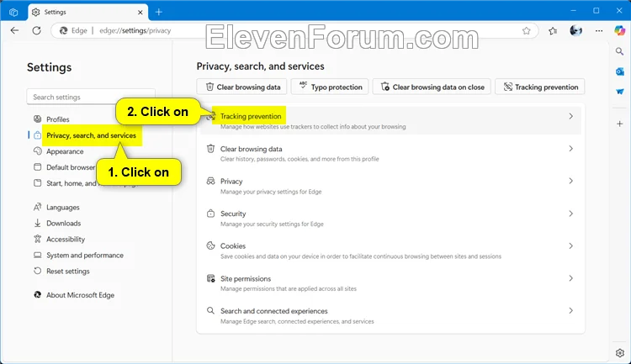Open Languages settings
Screen dimensions: 631x364
pos(62,207)
